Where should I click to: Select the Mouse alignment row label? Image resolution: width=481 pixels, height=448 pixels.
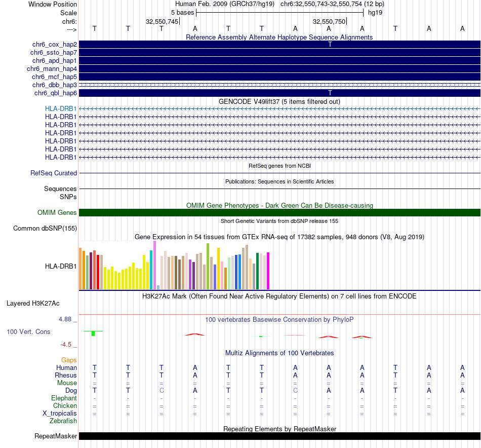pyautogui.click(x=67, y=383)
